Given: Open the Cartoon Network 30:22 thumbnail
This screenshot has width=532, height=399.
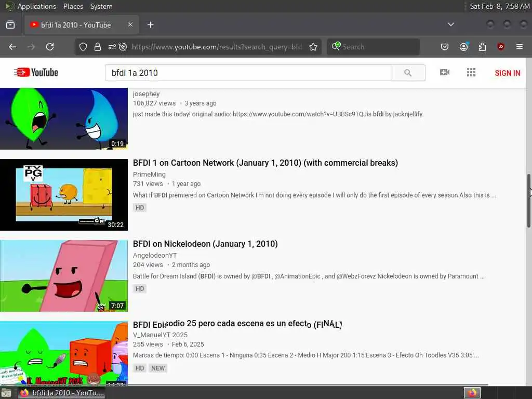Looking at the screenshot, I should click(x=64, y=195).
